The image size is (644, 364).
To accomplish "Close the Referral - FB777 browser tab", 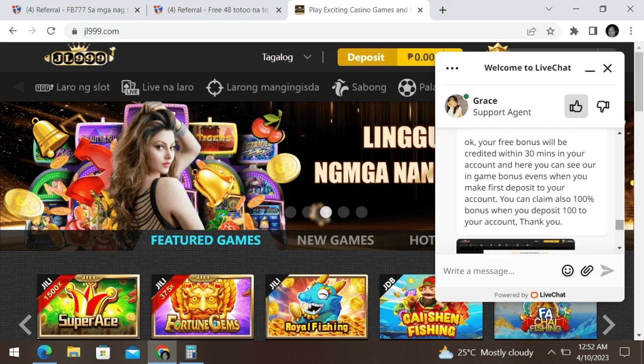I will (x=137, y=10).
